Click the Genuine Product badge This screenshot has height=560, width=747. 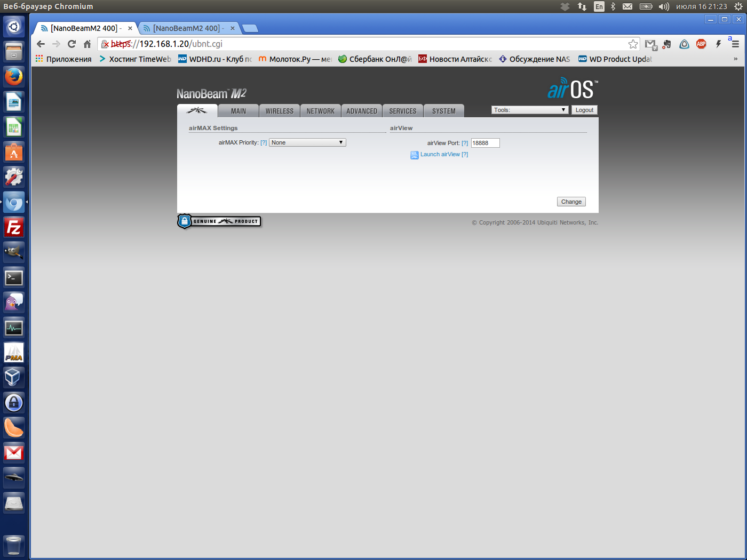point(219,221)
